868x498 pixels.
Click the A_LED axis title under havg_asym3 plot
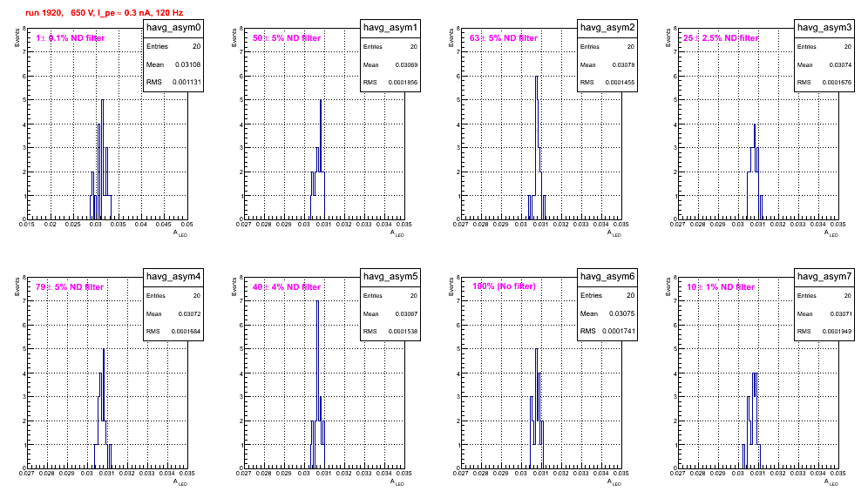pos(831,233)
